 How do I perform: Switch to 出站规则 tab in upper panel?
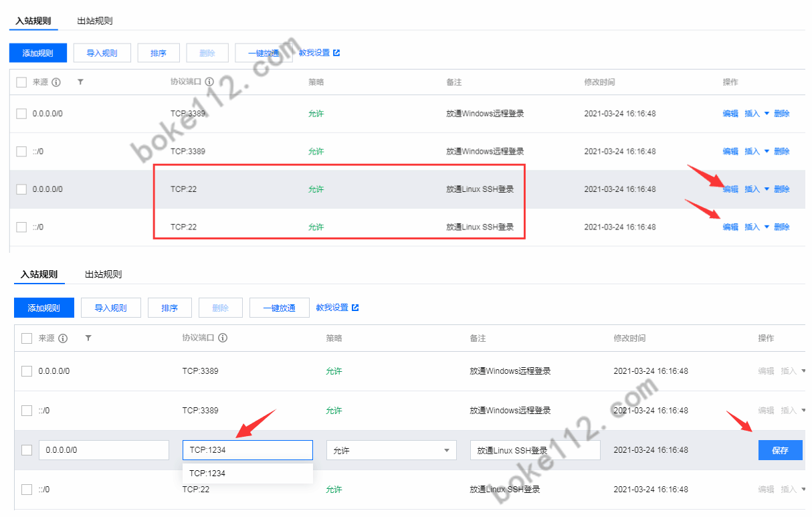click(95, 21)
